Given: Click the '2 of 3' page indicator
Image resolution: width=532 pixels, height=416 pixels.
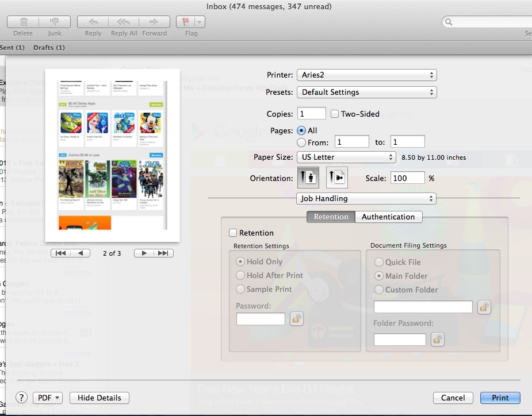Looking at the screenshot, I should pos(112,253).
